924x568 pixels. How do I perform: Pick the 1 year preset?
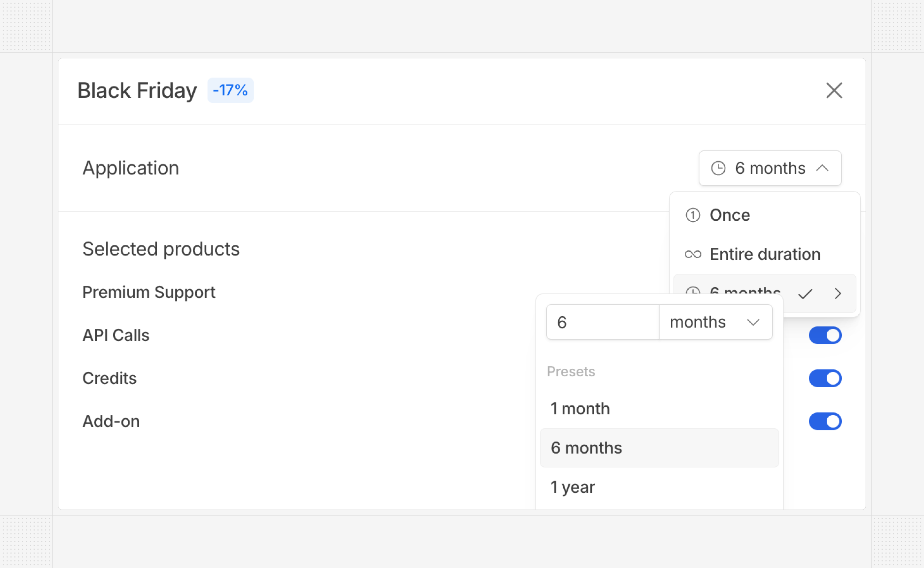point(572,487)
